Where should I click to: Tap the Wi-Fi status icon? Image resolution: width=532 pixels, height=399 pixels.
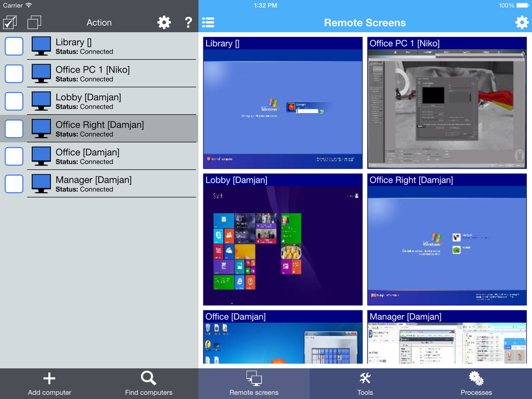coord(29,5)
